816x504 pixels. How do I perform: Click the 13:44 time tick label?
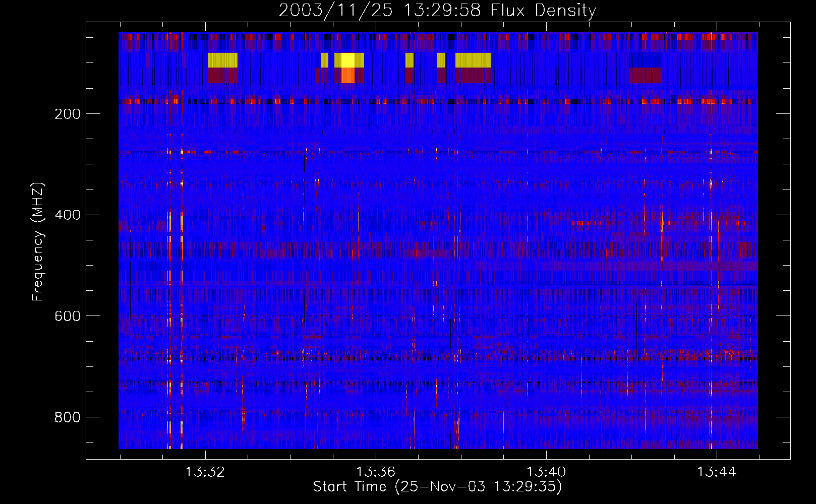pyautogui.click(x=717, y=472)
